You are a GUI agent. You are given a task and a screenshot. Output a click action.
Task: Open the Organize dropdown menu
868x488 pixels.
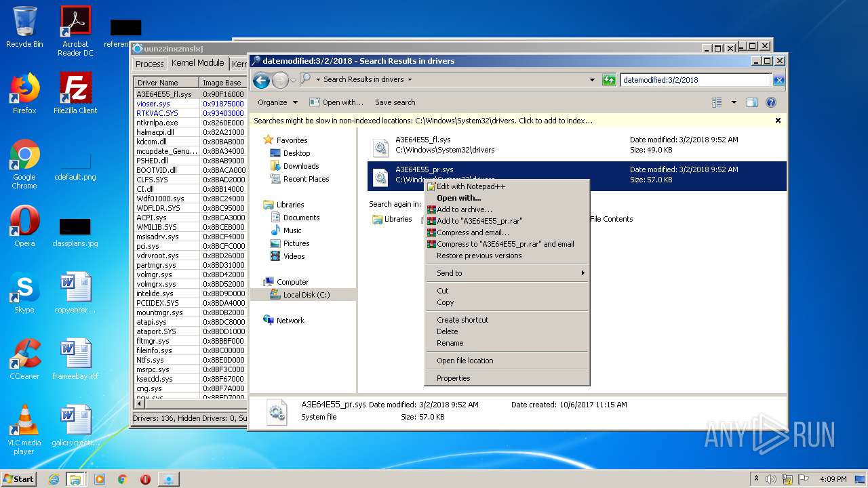coord(277,102)
